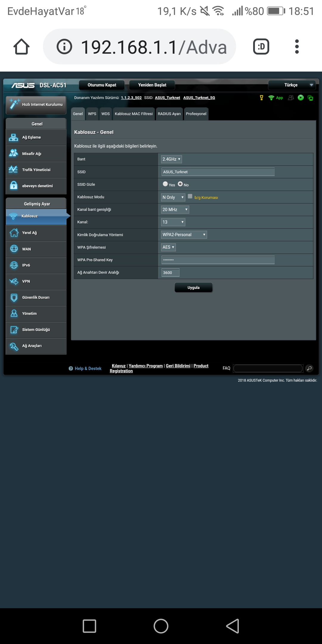Screen dimensions: 322x644
Task: Click the Uygula apply button
Action: point(193,287)
